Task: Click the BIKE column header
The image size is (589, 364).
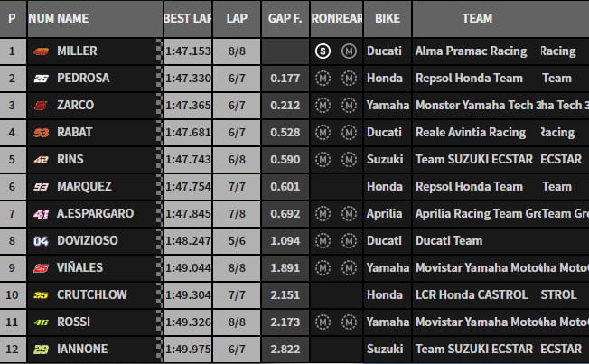Action: [x=387, y=18]
